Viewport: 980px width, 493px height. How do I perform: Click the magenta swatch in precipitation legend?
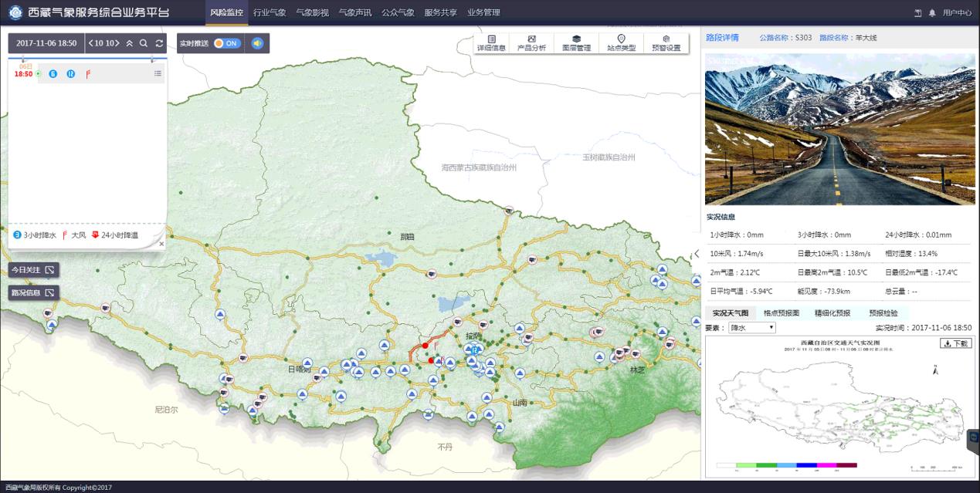pos(827,465)
